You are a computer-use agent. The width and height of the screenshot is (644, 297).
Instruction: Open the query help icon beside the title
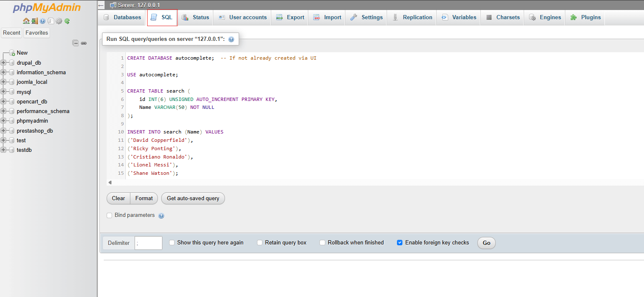tap(231, 39)
